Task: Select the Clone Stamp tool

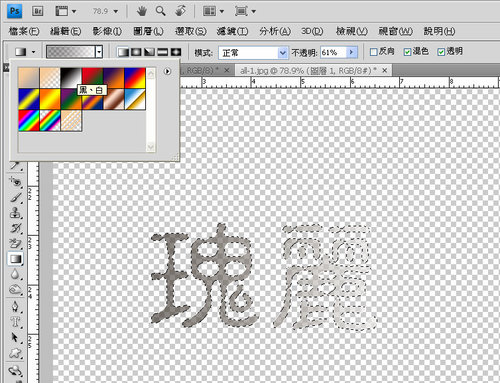Action: [15, 213]
